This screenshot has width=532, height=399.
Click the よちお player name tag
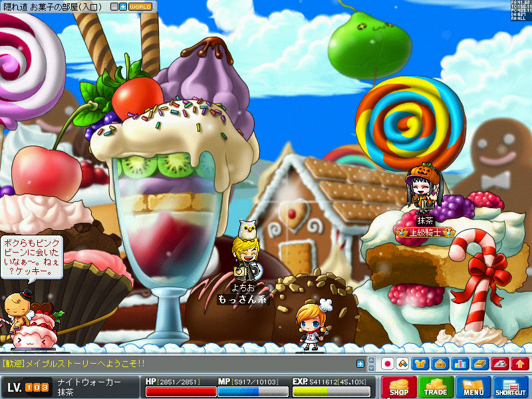coord(243,288)
